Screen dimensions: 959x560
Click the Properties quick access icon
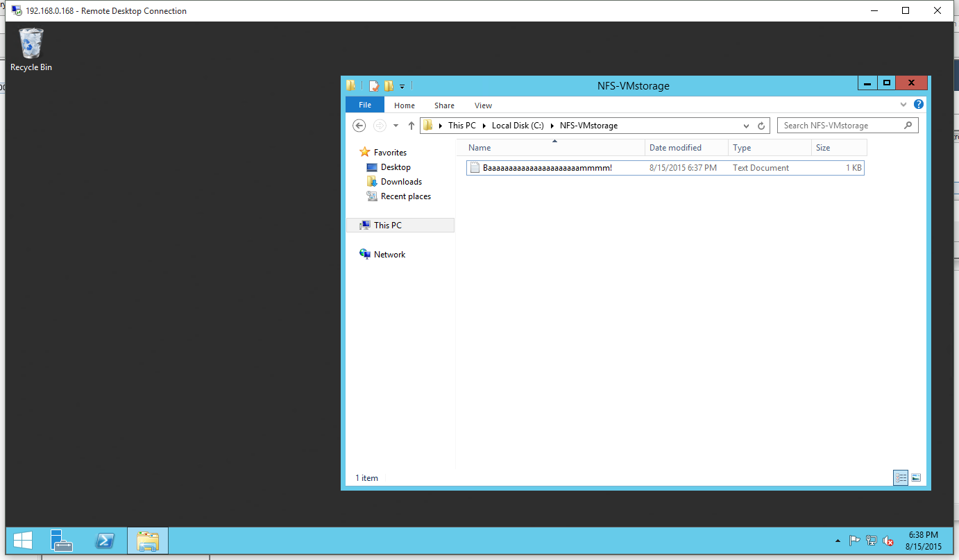(374, 86)
